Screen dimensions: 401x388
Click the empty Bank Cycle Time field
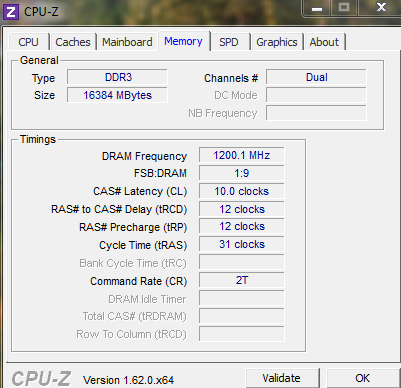[x=242, y=262]
